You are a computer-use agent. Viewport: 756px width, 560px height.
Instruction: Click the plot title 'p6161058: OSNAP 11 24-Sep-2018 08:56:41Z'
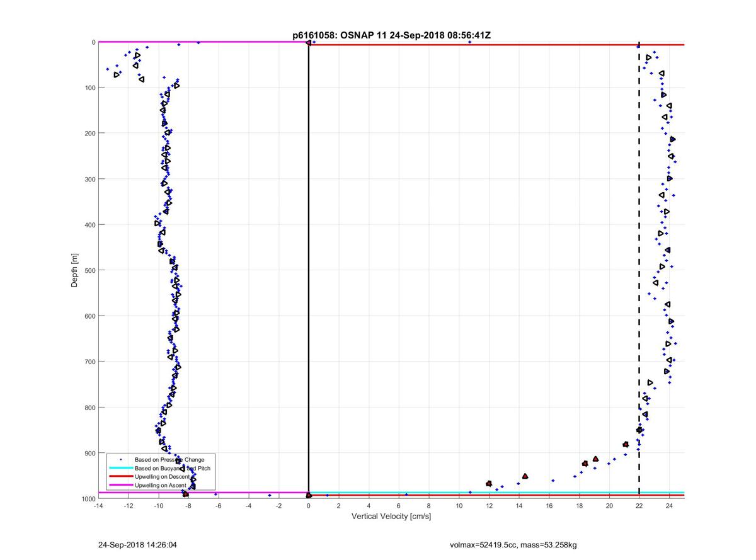(x=391, y=36)
